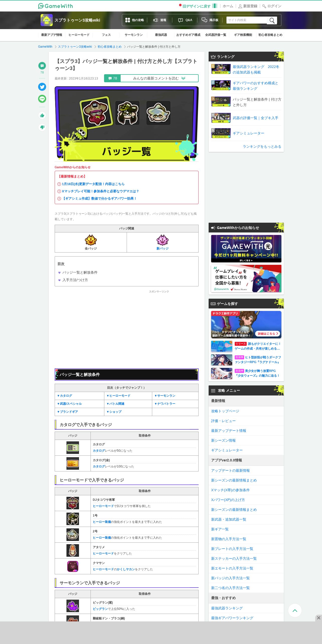Jump to ▼ブランドギア section
This screenshot has width=322, height=644.
68,412
